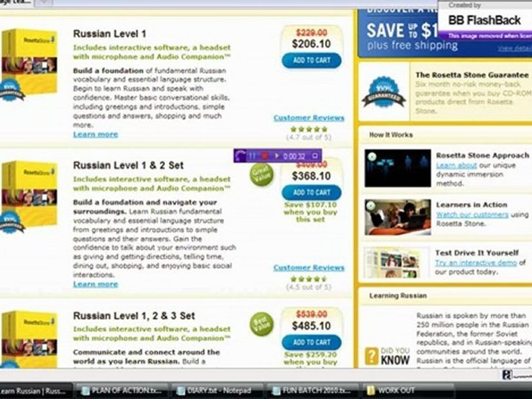Add Russian Level 1, 2 & 3 Set to cart
Viewport: 532px width, 399px height.
pyautogui.click(x=311, y=342)
